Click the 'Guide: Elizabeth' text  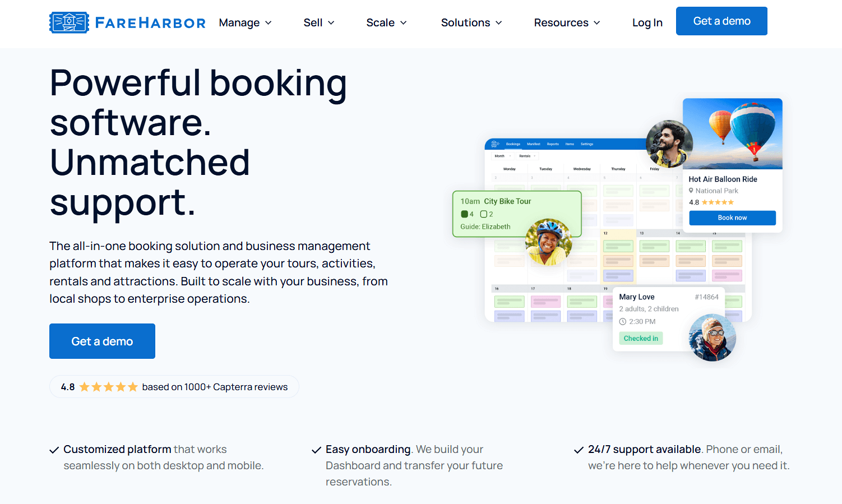tap(485, 227)
